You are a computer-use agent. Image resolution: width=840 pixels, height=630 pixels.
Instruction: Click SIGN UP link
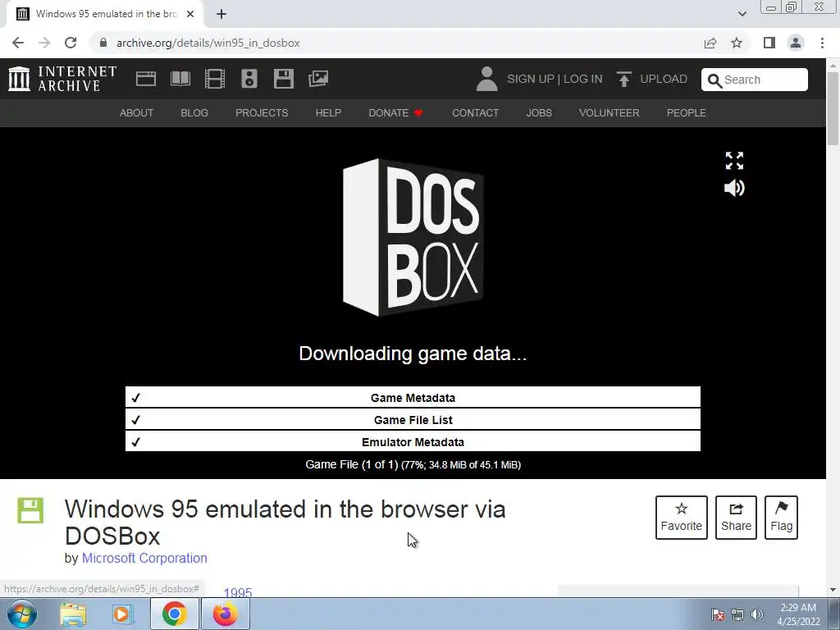pos(531,79)
